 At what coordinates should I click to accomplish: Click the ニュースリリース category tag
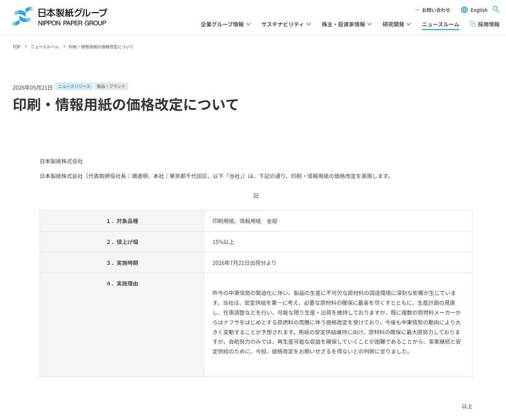click(74, 86)
